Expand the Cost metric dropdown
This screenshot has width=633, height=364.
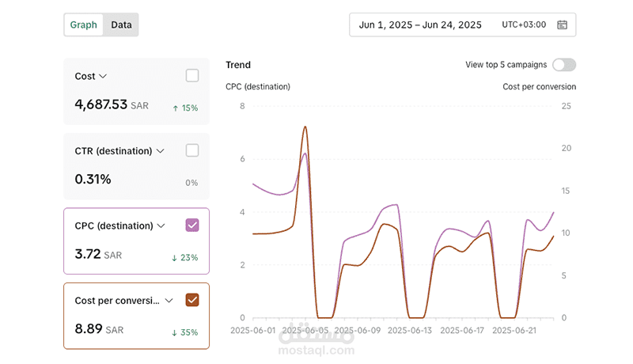tap(103, 77)
